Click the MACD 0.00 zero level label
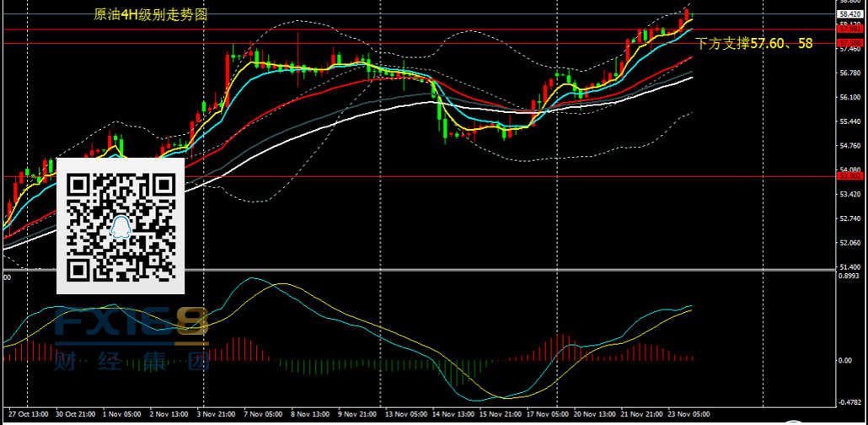Screen dimensions: 868x425 coord(846,360)
